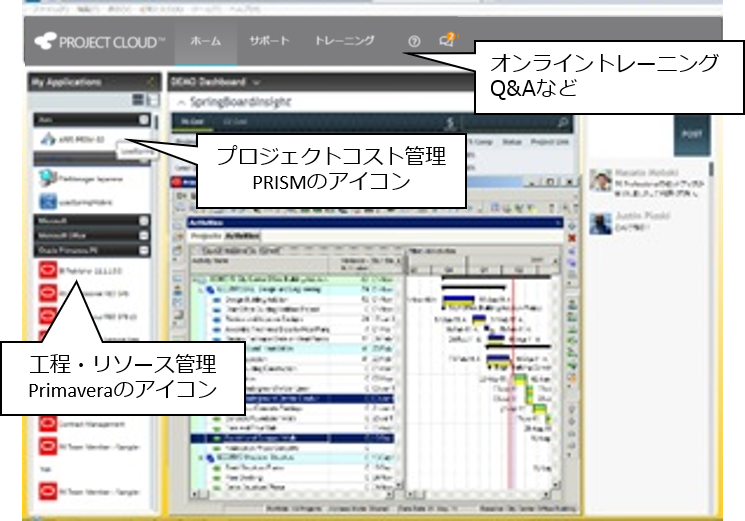Open the ホーム tab

coord(206,41)
